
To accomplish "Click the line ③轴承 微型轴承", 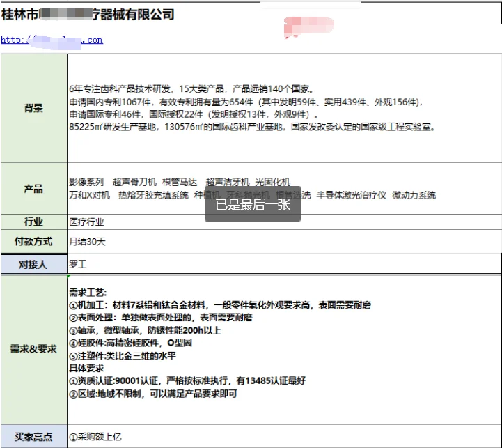I will click(x=145, y=330).
